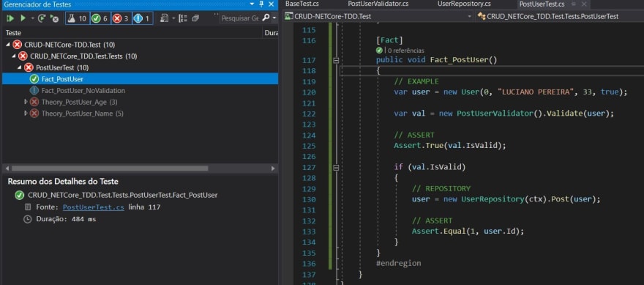Pin the Gerenciador de Testes panel
This screenshot has height=285, width=644.
[x=261, y=4]
